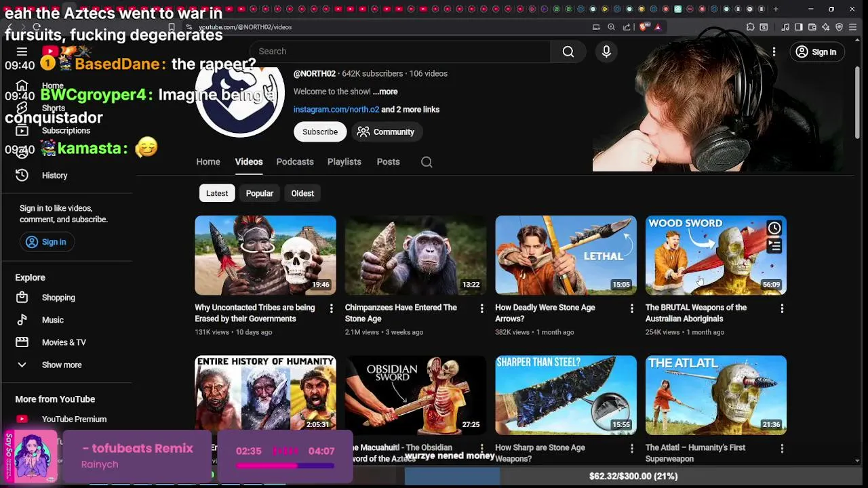
Task: Click install app icon in address bar
Action: 596,27
